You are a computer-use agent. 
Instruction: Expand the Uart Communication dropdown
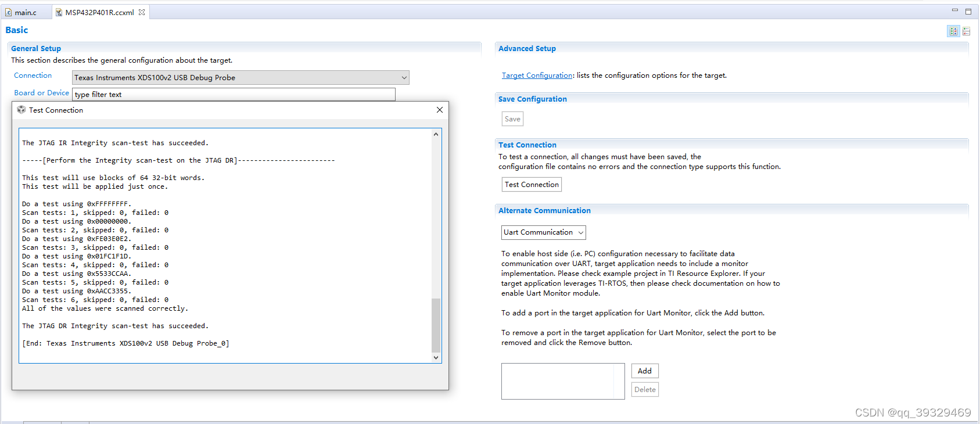(544, 232)
